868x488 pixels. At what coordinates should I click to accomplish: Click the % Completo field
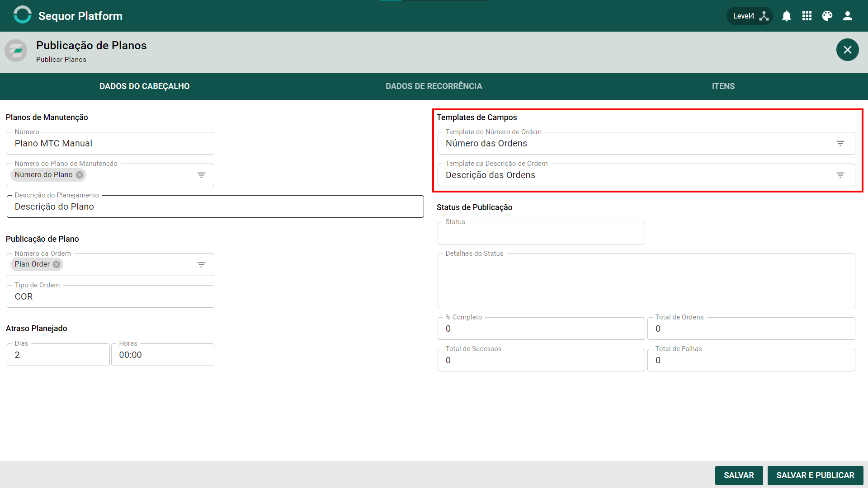541,328
